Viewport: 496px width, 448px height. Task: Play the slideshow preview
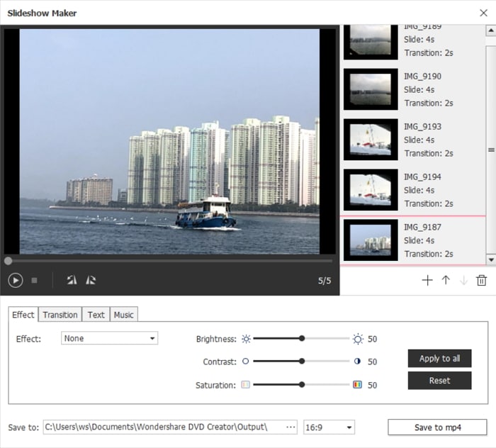point(16,280)
